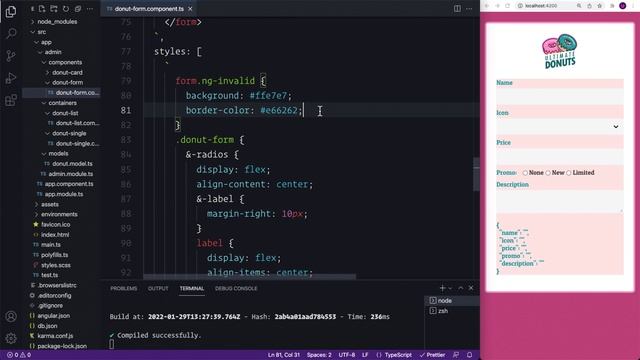The height and width of the screenshot is (360, 640).
Task: Collapse the components folder
Action: pyautogui.click(x=61, y=62)
